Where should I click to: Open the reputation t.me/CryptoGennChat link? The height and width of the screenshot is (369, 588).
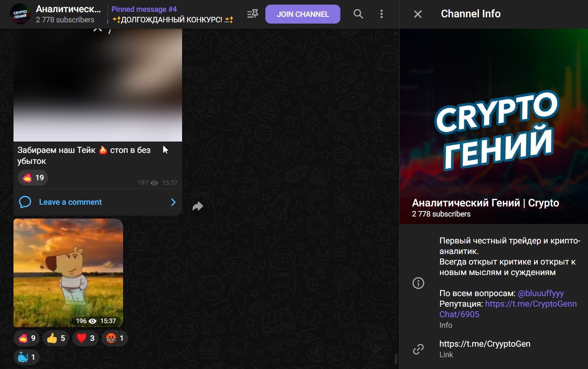click(x=508, y=309)
